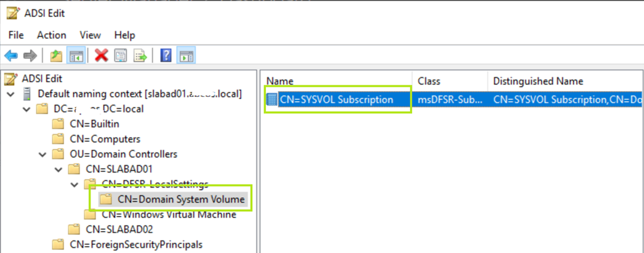The height and width of the screenshot is (253, 644).
Task: Click the Back arrow toolbar icon
Action: click(11, 56)
